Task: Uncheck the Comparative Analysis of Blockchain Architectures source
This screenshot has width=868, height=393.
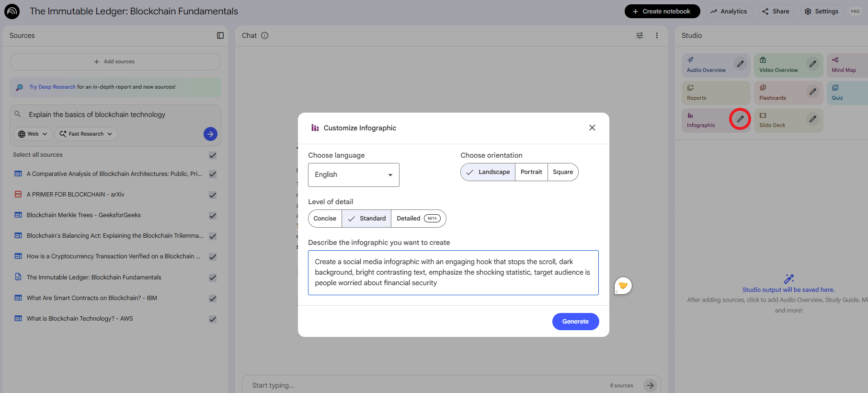Action: pos(213,174)
